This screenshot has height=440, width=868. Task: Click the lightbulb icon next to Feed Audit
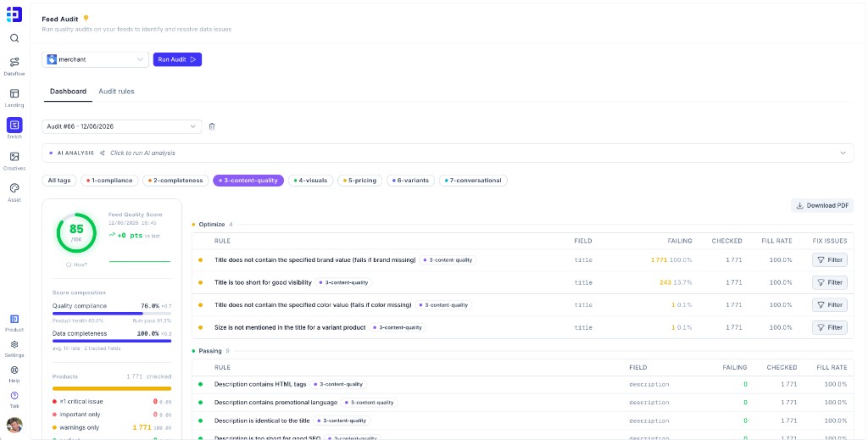86,19
